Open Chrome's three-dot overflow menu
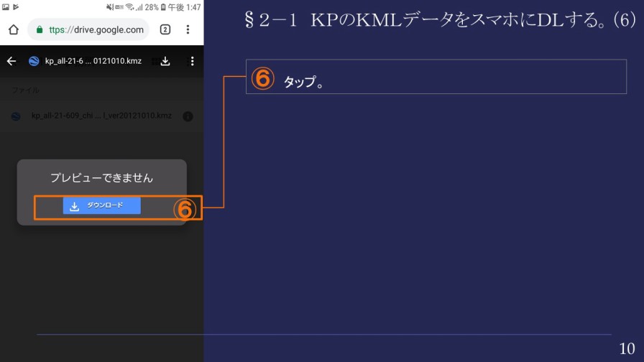The width and height of the screenshot is (644, 362). click(x=188, y=30)
